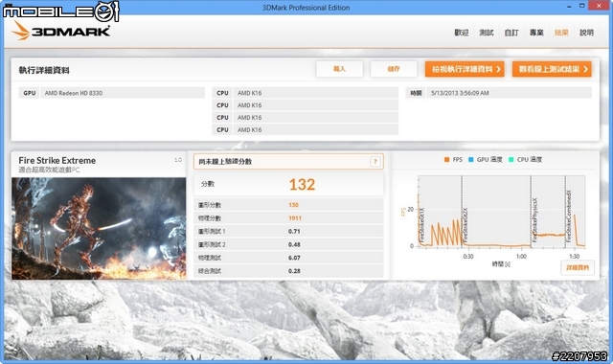Click the first CPU row AMD K16
The image size is (613, 364).
click(316, 93)
